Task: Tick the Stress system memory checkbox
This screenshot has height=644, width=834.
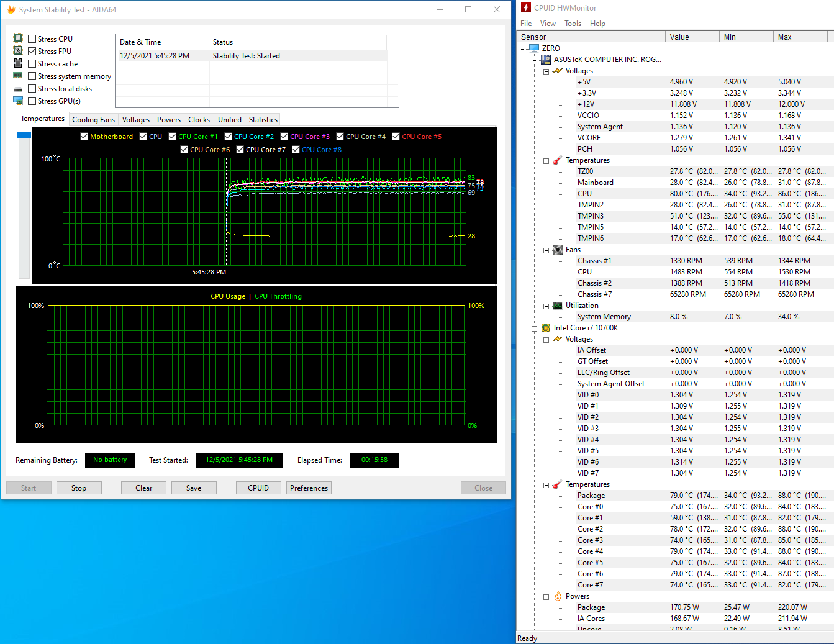Action: click(x=32, y=76)
